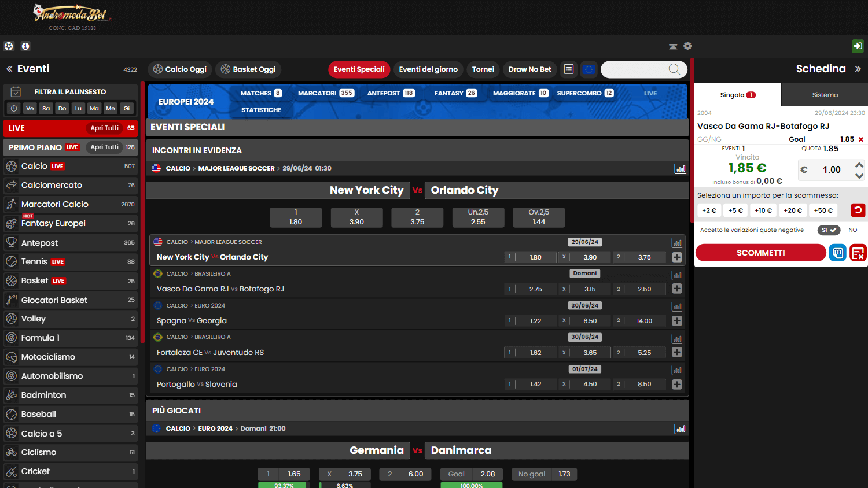Select Ciclismo category
Viewport: 868px width, 488px height.
tap(71, 453)
